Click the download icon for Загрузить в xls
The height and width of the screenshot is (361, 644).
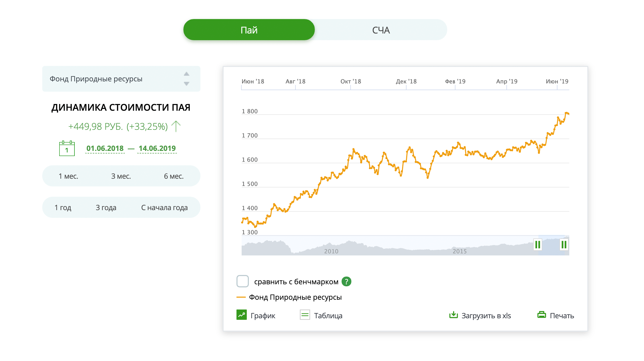pos(453,315)
